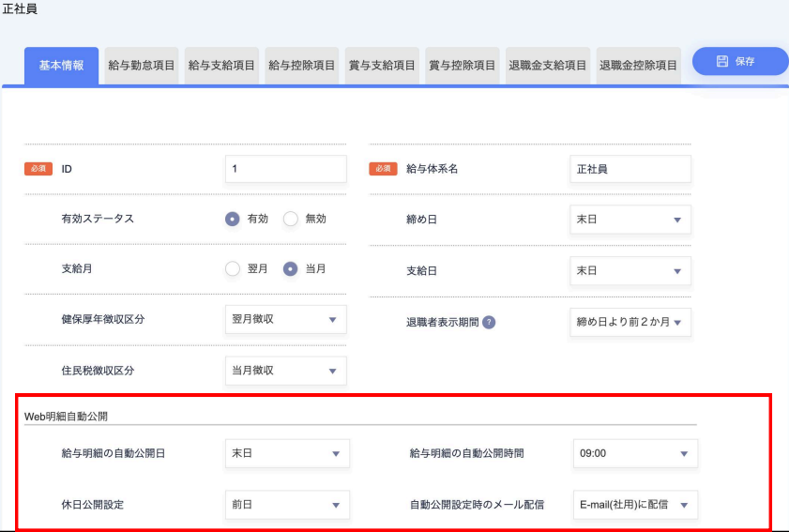Image resolution: width=789 pixels, height=532 pixels.
Task: Select the 有効 radio button
Action: tap(233, 219)
